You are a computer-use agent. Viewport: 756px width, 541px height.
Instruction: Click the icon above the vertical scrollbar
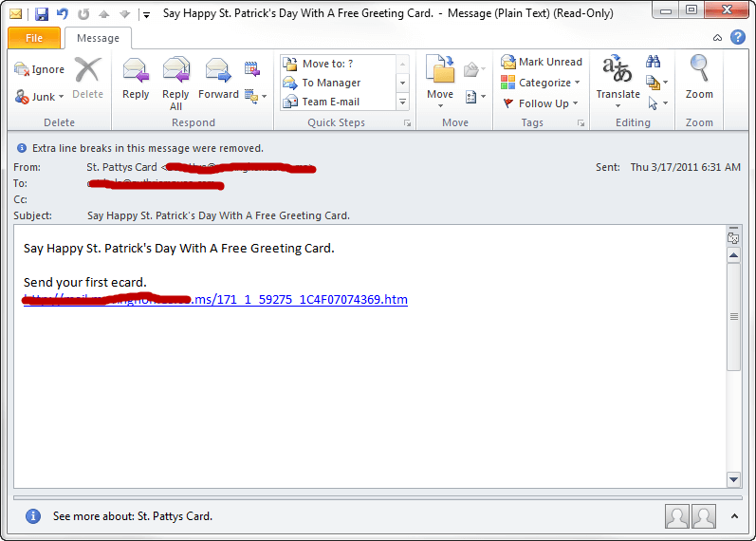733,238
